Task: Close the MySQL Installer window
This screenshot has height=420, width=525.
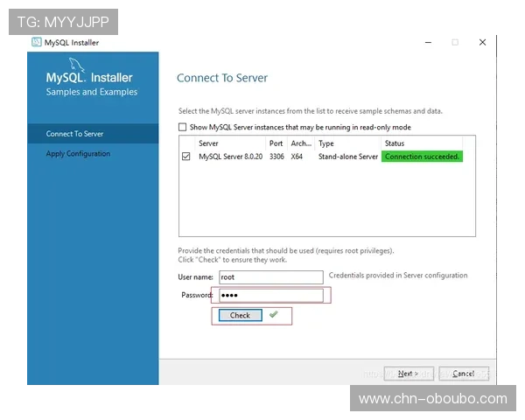Action: 482,42
